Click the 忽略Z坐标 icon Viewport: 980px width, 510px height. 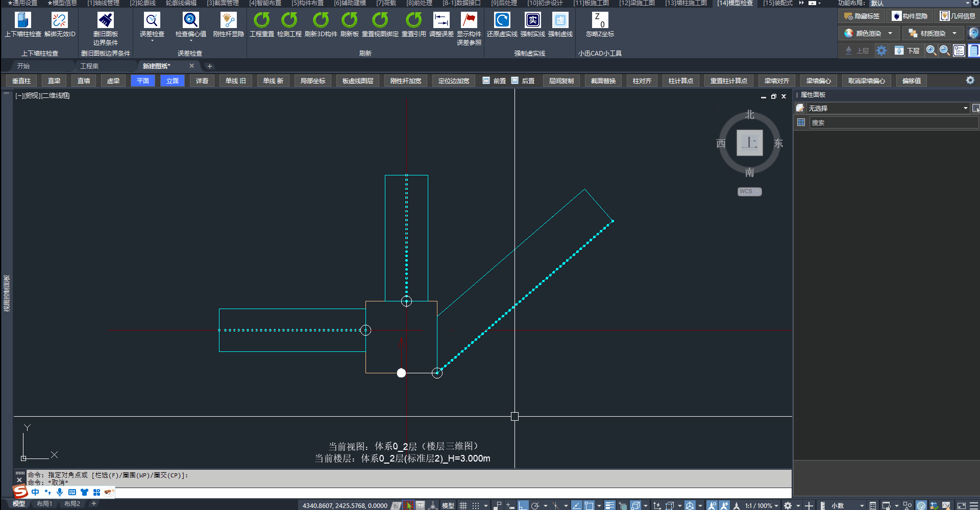600,20
